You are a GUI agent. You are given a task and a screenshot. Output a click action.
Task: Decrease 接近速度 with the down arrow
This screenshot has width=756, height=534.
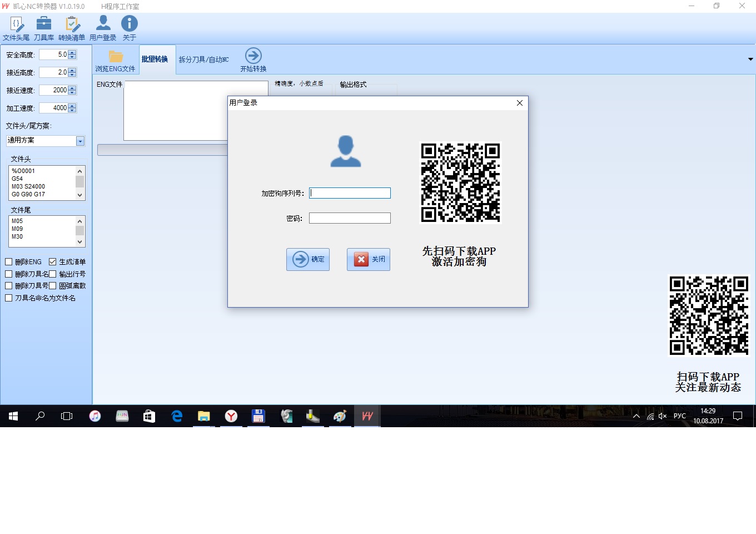click(72, 92)
